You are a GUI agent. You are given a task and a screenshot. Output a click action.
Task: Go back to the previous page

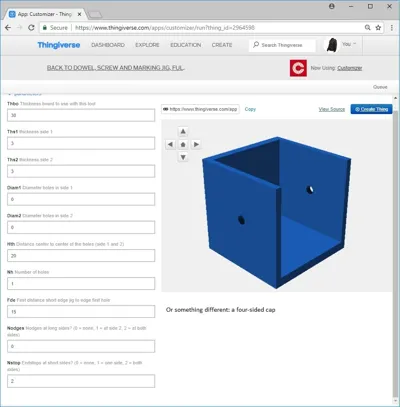8,28
